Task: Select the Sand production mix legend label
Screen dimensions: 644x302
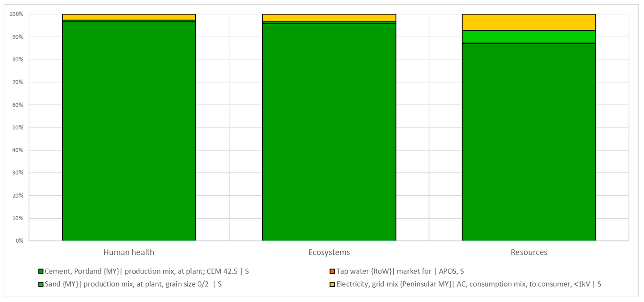Action: [133, 284]
